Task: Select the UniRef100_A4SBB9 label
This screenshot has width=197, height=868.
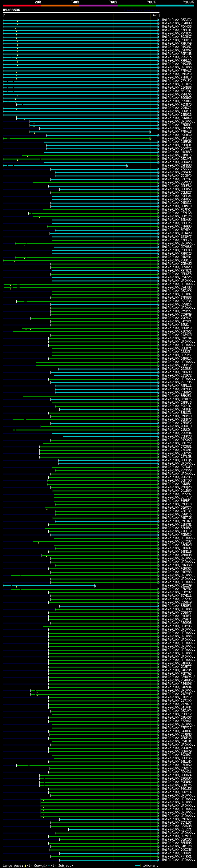Action: tap(177, 152)
